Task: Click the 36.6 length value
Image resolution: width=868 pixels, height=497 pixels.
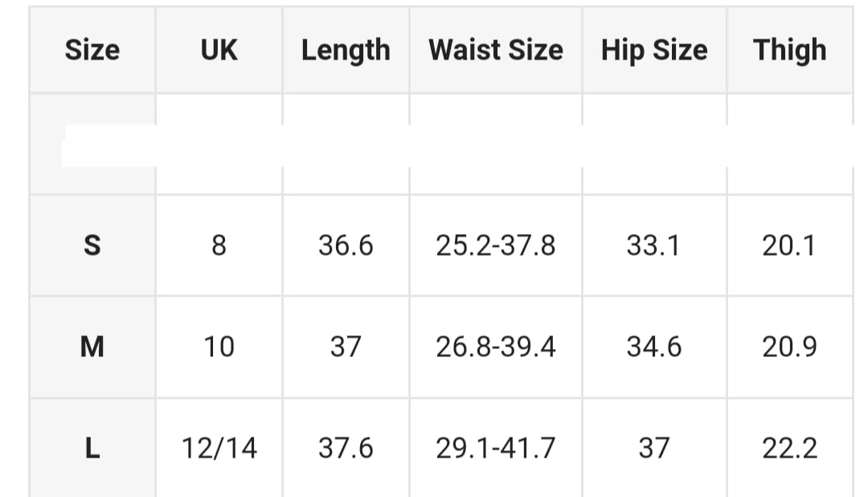Action: [346, 245]
